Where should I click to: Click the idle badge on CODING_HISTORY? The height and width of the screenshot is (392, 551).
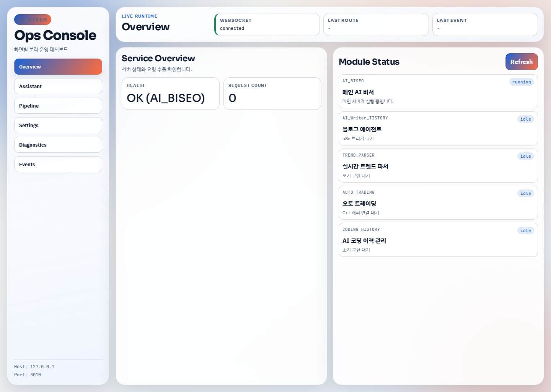(x=525, y=230)
